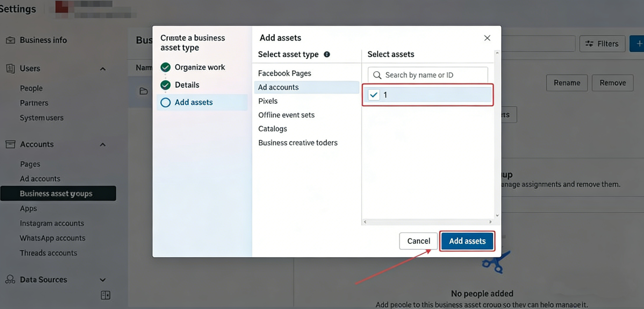Click the Filters sliders icon
This screenshot has width=644, height=309.
click(589, 44)
